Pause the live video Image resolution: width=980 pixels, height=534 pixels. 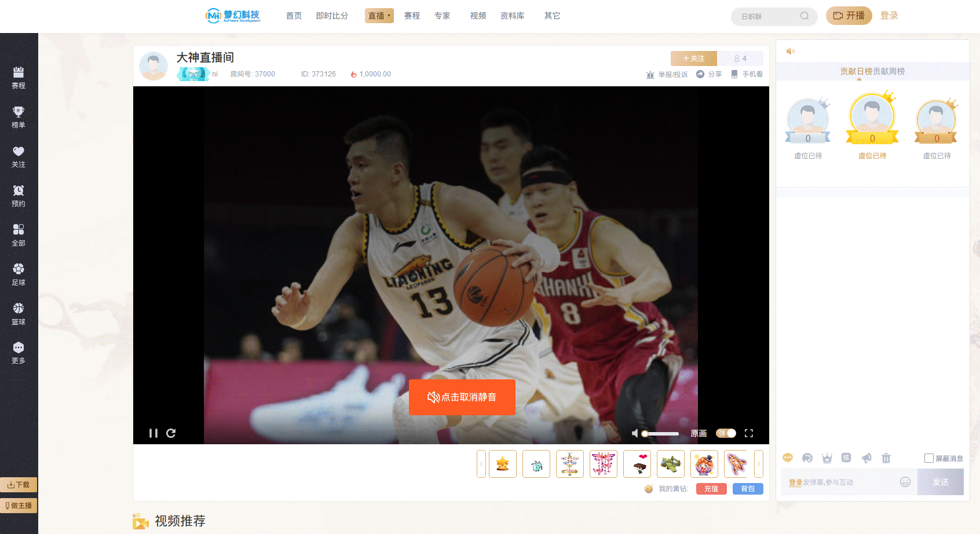pyautogui.click(x=153, y=433)
